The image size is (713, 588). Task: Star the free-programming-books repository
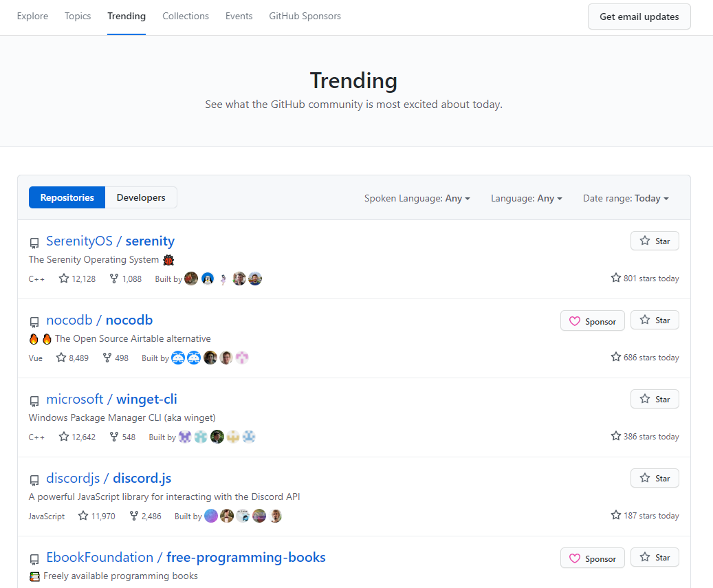point(655,558)
